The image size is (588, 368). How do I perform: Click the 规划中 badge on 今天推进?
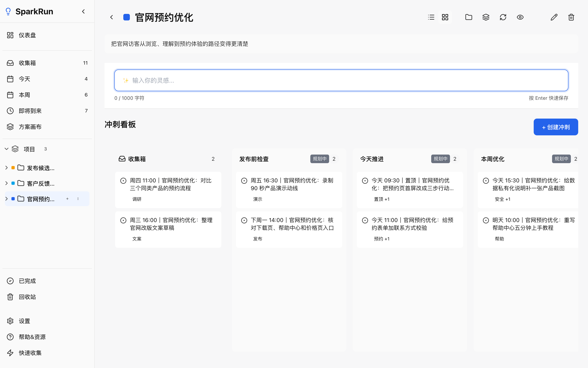click(x=440, y=159)
